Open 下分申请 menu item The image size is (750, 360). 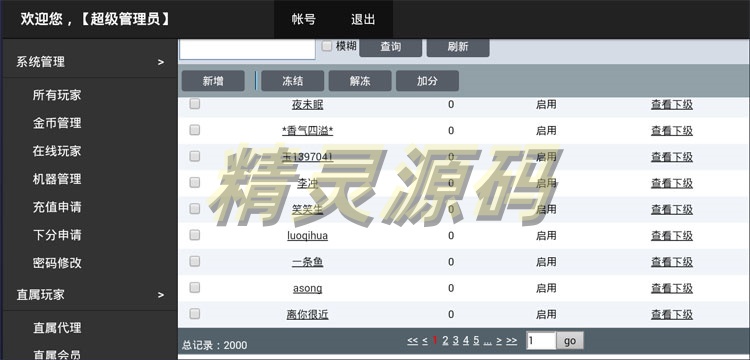click(x=57, y=235)
